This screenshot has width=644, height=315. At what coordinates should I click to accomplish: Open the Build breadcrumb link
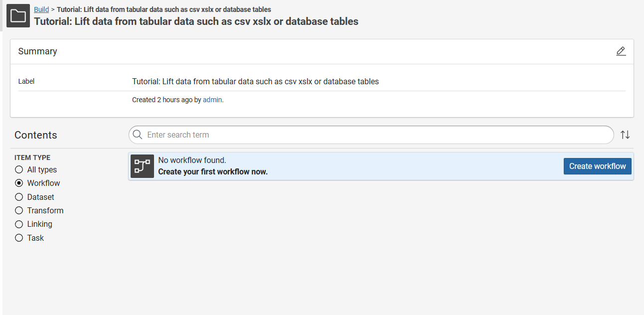(x=41, y=9)
